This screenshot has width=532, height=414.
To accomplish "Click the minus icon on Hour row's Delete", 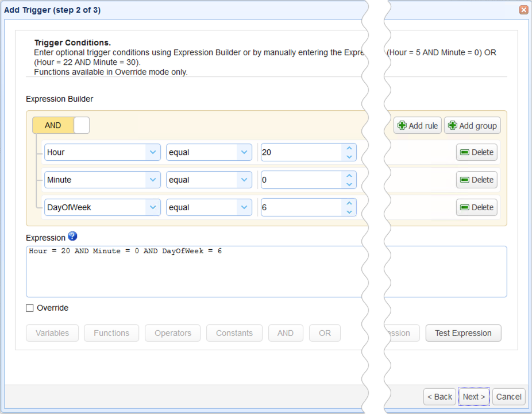I will [464, 152].
